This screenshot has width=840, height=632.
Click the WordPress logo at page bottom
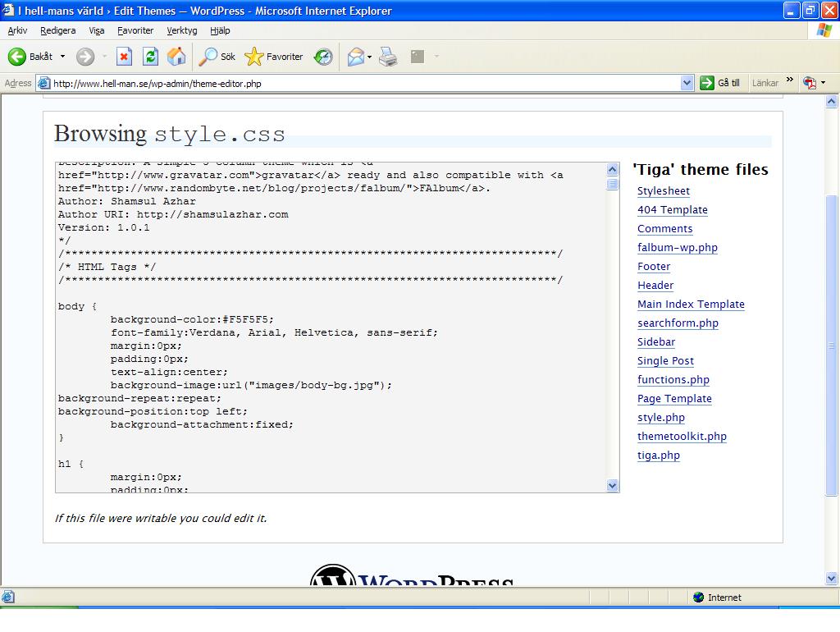click(x=412, y=574)
